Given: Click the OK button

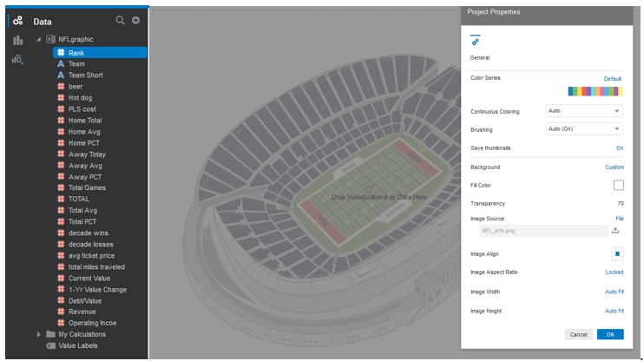Looking at the screenshot, I should (x=609, y=334).
